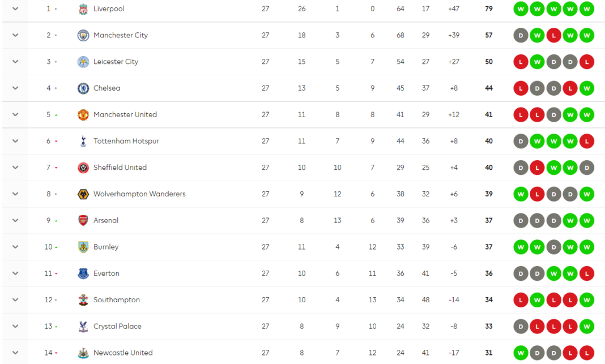
Task: Click the Liverpool club crest icon
Action: pyautogui.click(x=83, y=9)
